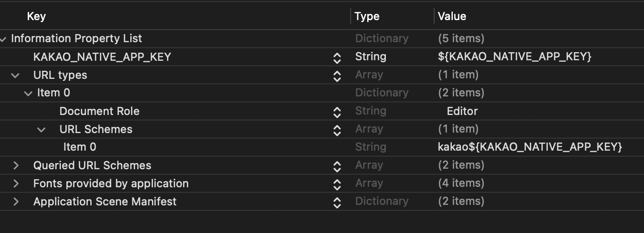Image resolution: width=644 pixels, height=233 pixels.
Task: Select the ${KAKAO_NATIVE_APP_KEY} value field
Action: pyautogui.click(x=515, y=57)
